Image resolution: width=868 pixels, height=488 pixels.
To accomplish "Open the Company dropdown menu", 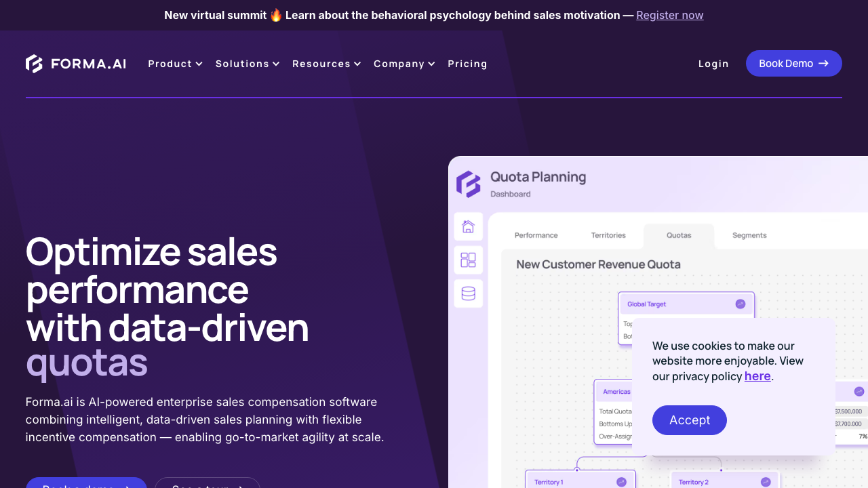I will pyautogui.click(x=404, y=64).
